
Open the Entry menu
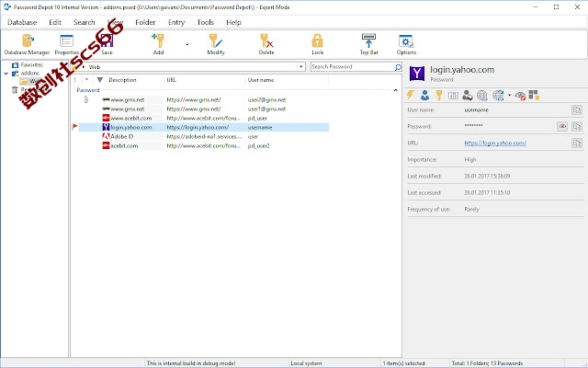tap(176, 22)
